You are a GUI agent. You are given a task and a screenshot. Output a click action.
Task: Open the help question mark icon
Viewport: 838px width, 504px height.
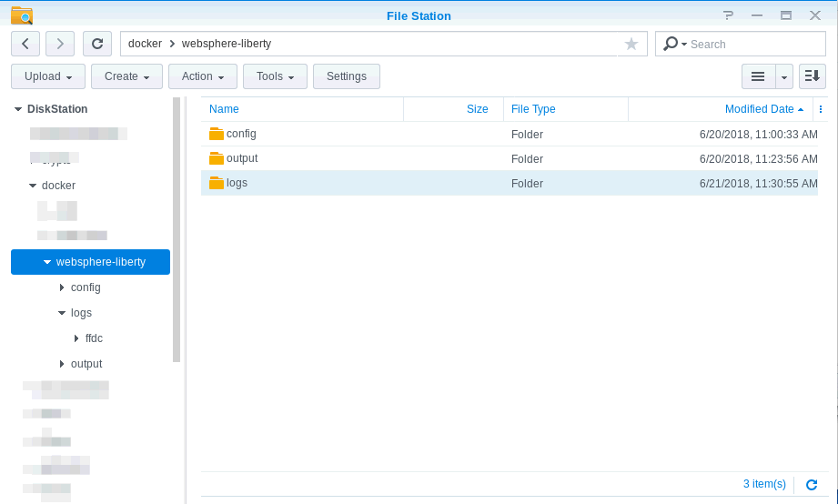coord(728,15)
